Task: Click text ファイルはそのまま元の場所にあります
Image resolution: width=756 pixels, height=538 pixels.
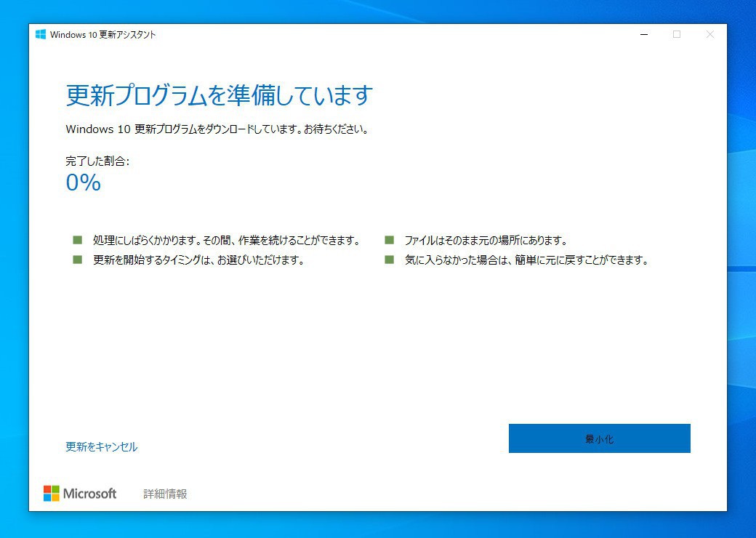Action: (x=486, y=240)
